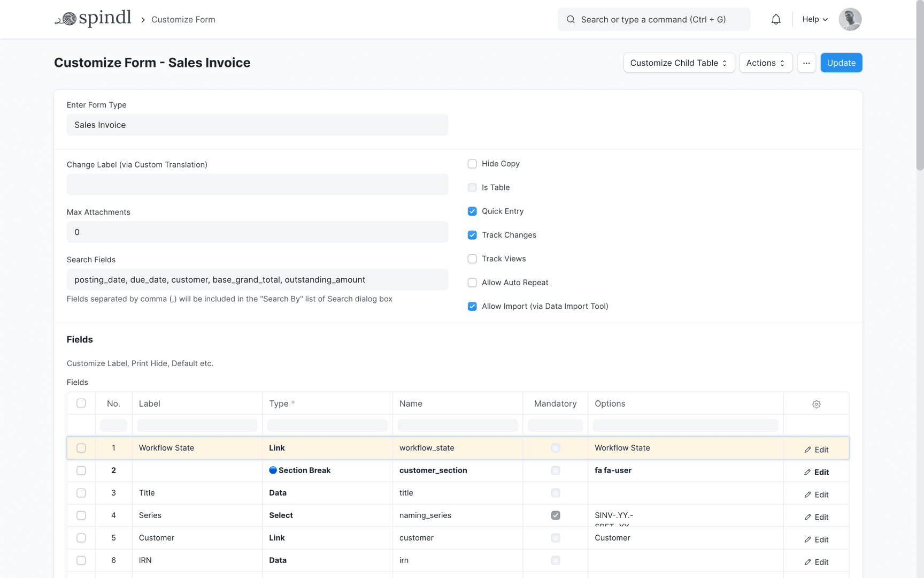The image size is (924, 578).
Task: Select the header checkbox in Fields table
Action: point(81,403)
